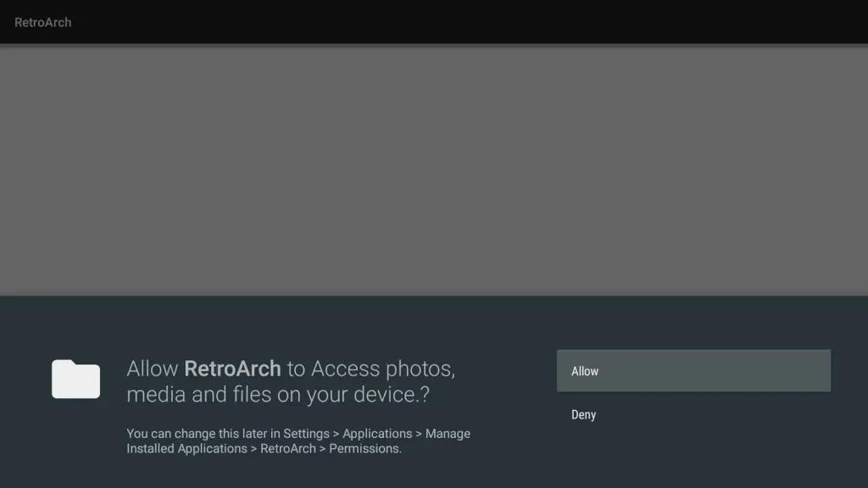The width and height of the screenshot is (868, 488).
Task: Click the RetroArch title in top bar
Action: (43, 22)
